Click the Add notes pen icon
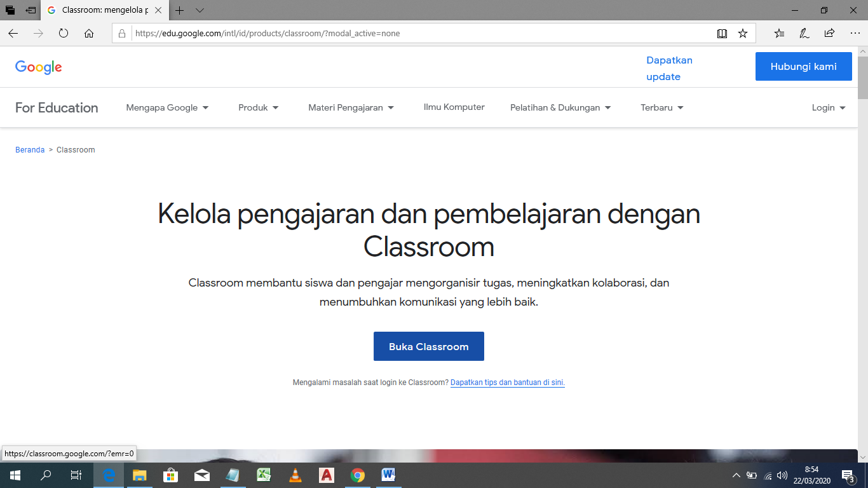The width and height of the screenshot is (868, 488). [x=804, y=34]
